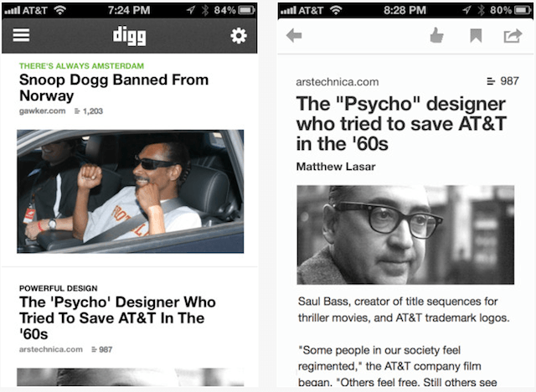
Task: Tap the arstechnica.com source in the feed
Action: (x=51, y=349)
